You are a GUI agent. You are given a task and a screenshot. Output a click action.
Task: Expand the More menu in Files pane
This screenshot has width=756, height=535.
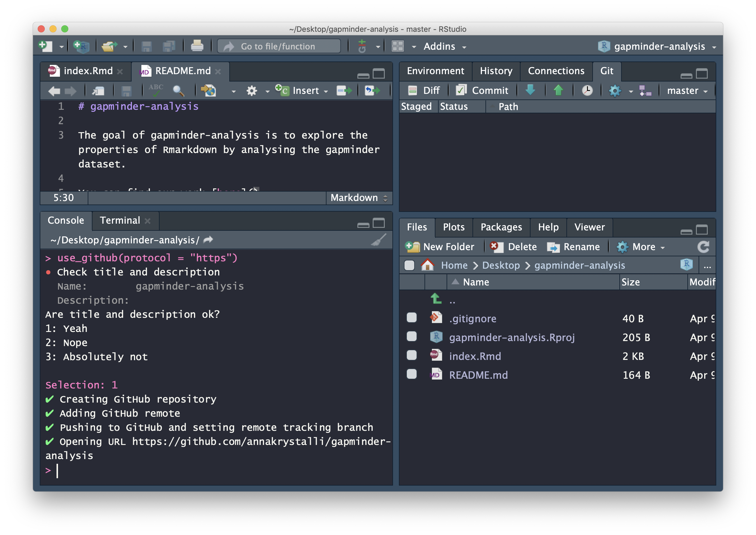(641, 247)
